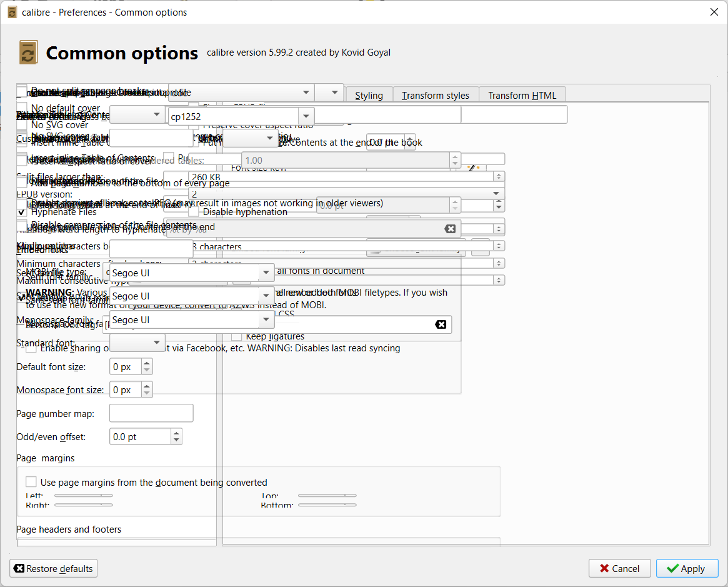
Task: Increase the Odd/even offset value
Action: point(176,433)
